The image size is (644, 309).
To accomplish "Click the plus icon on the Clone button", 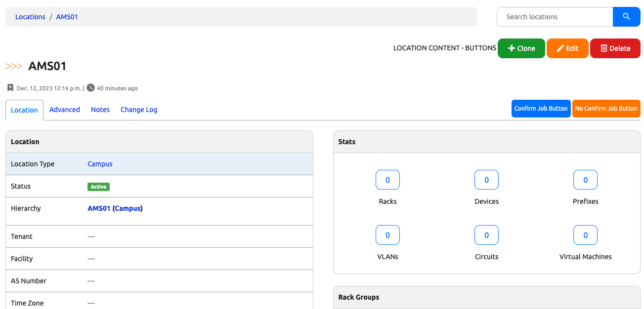I will click(512, 48).
